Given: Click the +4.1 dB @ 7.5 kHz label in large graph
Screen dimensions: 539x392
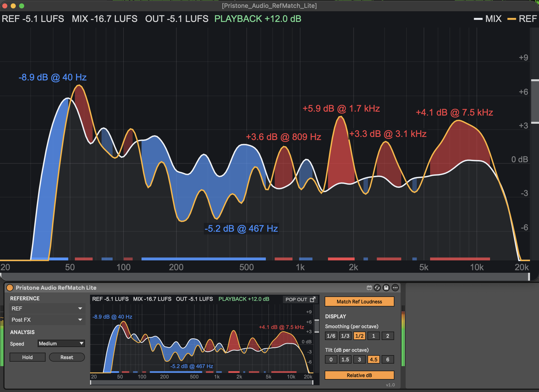Looking at the screenshot, I should [x=454, y=112].
